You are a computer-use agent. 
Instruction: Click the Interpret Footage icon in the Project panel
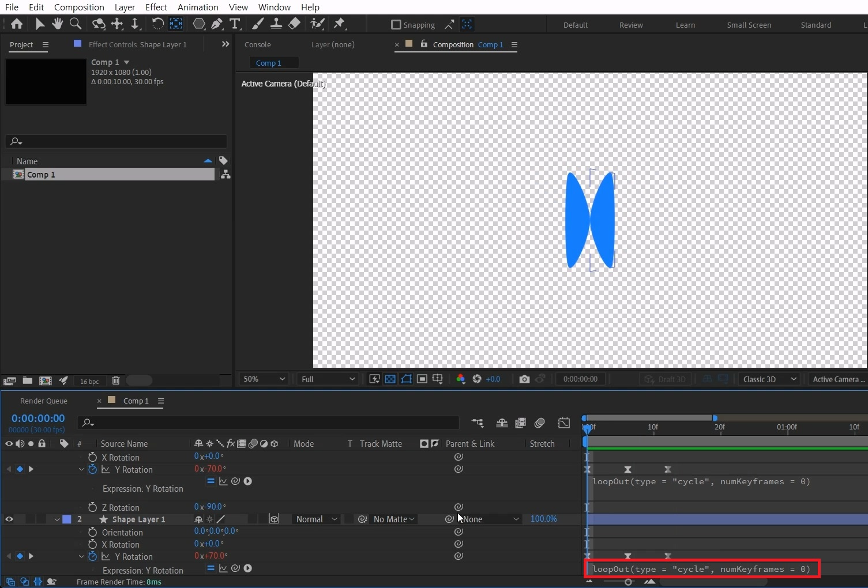pos(9,380)
